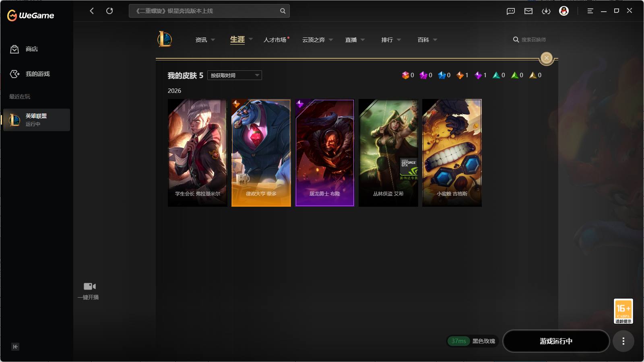The image size is (644, 362).
Task: Expand the arrow next to 百科
Action: point(435,40)
